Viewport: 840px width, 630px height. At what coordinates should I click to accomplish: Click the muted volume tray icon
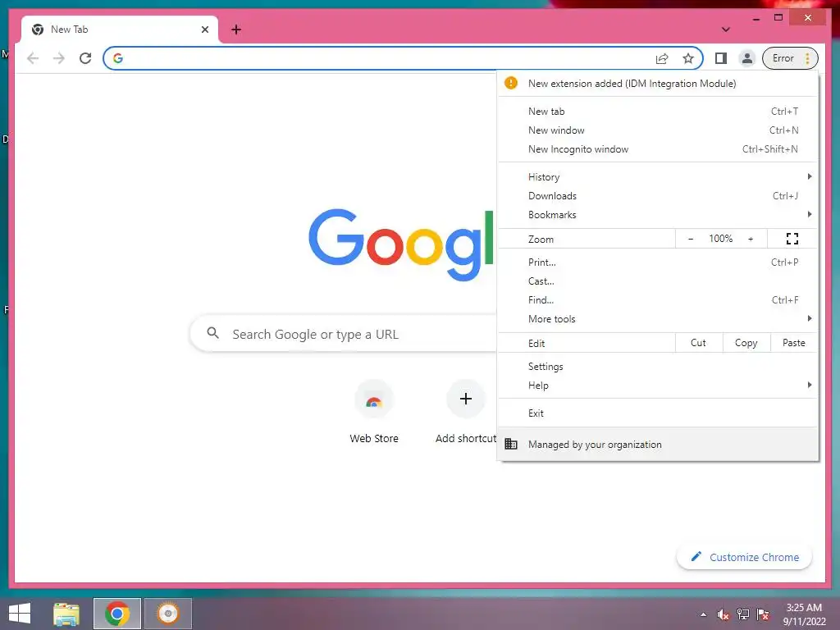tap(724, 614)
